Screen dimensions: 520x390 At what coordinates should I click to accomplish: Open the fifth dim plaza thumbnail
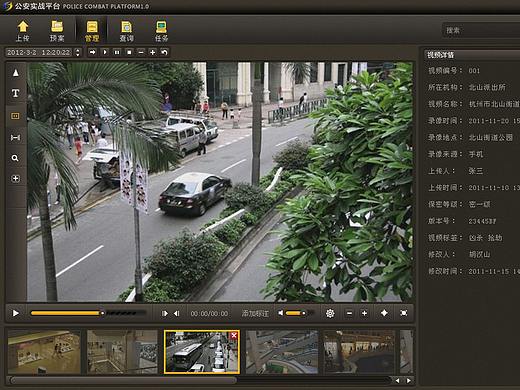tap(359, 352)
